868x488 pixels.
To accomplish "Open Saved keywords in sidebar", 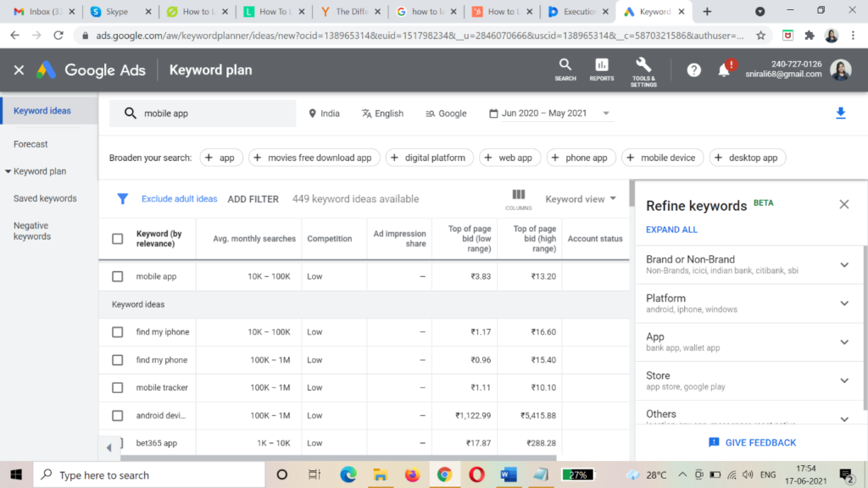I will coord(45,198).
